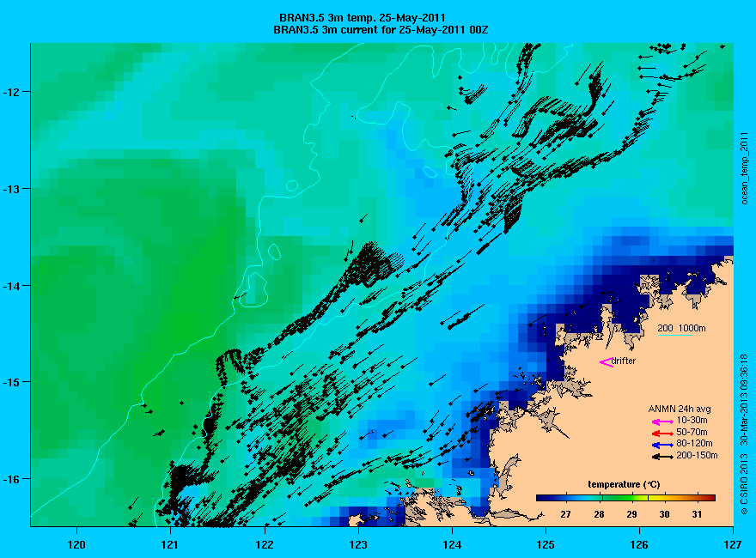Click the '10-30m' depth label

[692, 420]
